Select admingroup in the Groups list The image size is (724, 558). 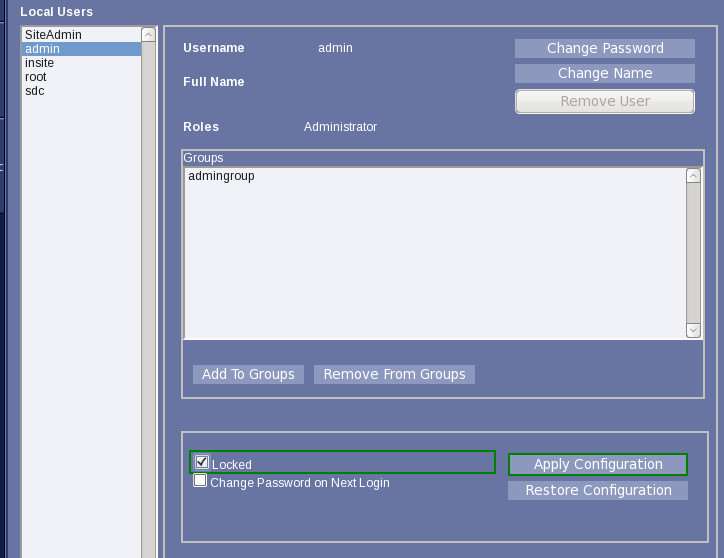pos(221,176)
